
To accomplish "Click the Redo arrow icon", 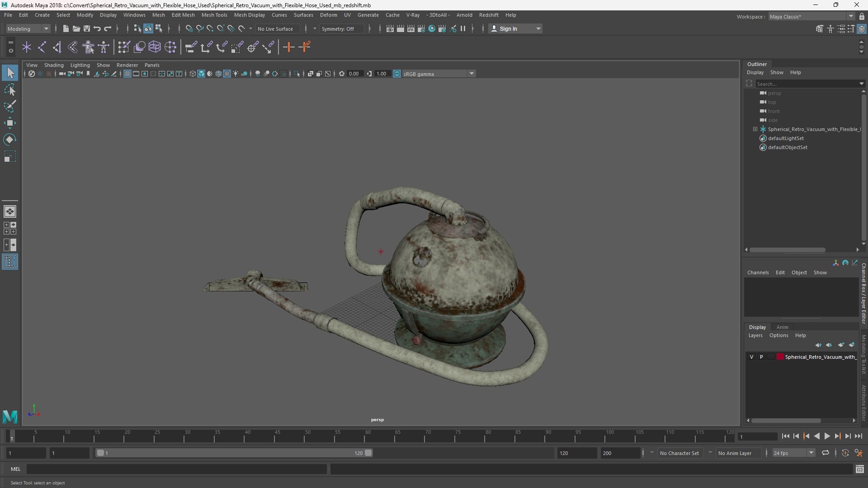I will (108, 28).
